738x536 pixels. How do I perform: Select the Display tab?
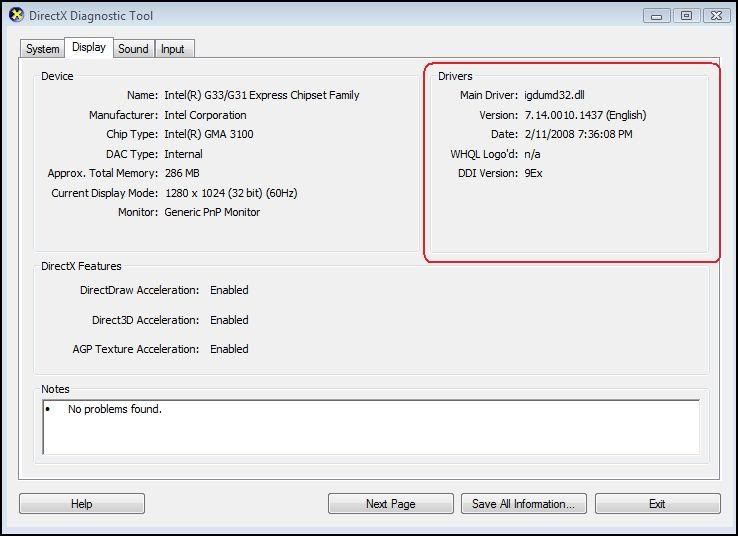[88, 47]
